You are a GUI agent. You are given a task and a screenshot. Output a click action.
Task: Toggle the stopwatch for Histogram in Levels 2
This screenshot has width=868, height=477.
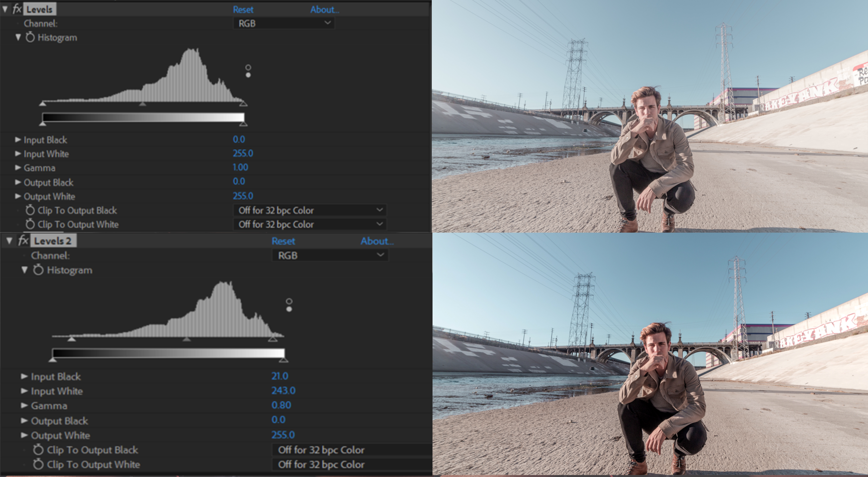coord(39,270)
